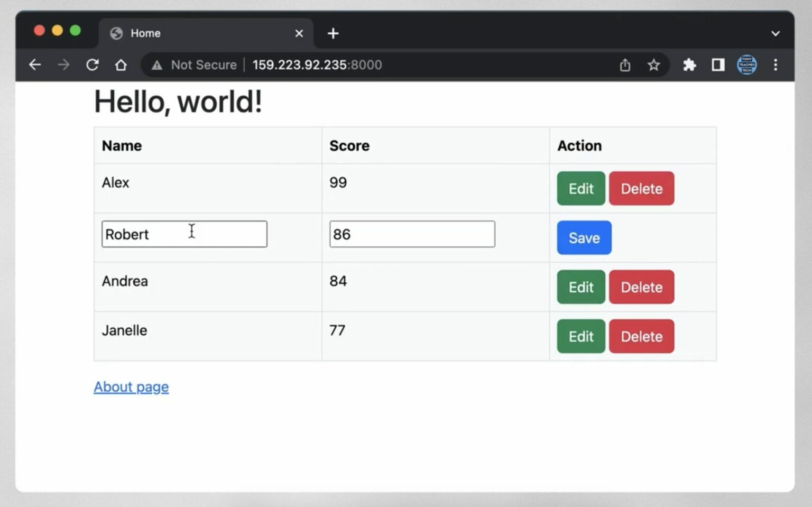Open the About page link
The image size is (812, 507).
pyautogui.click(x=131, y=387)
